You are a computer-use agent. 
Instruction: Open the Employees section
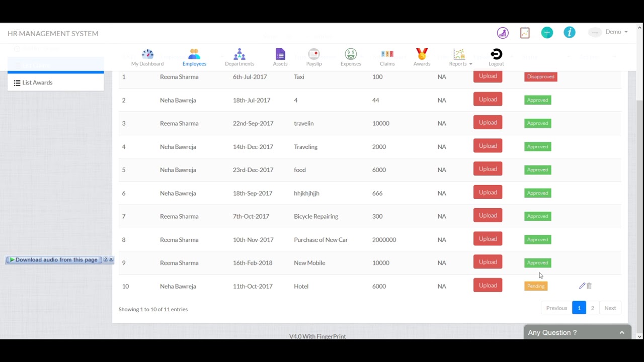(x=194, y=57)
